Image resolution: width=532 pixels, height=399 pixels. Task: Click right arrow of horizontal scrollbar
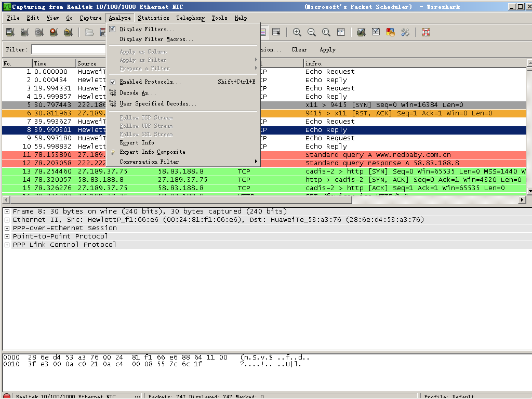523,200
